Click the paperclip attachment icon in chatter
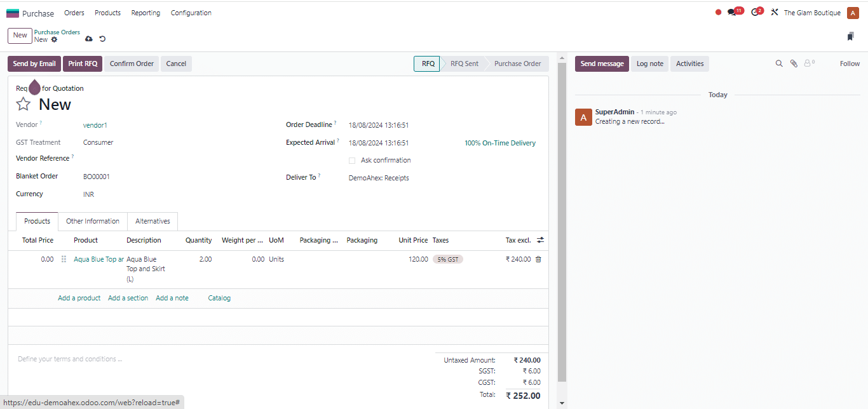The image size is (868, 409). [x=794, y=64]
